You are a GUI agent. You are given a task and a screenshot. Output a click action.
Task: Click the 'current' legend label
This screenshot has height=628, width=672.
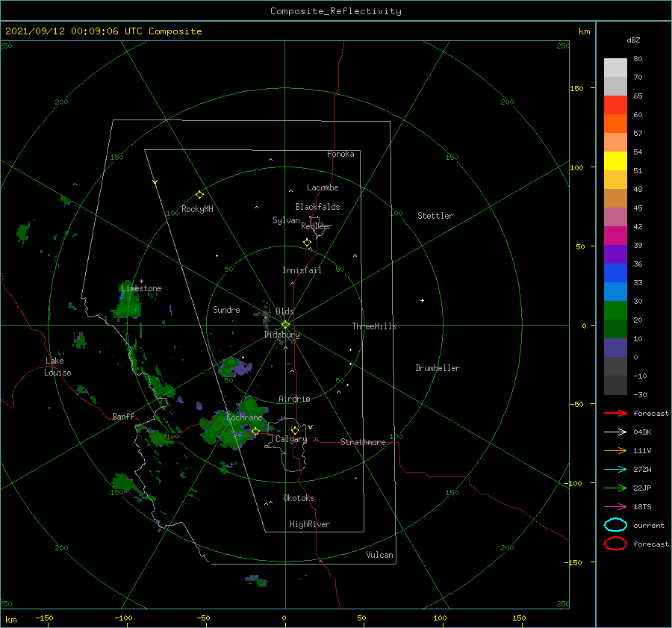[x=649, y=526]
